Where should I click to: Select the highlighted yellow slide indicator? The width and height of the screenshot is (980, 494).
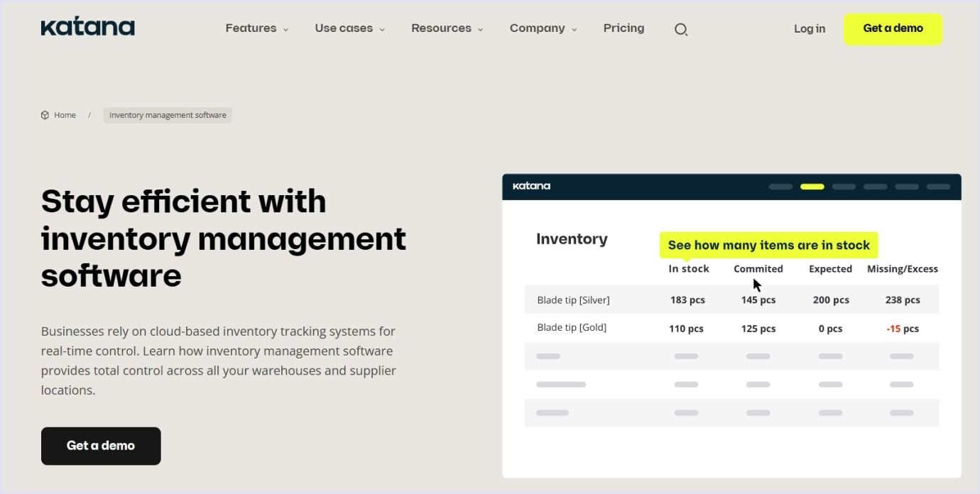point(812,187)
